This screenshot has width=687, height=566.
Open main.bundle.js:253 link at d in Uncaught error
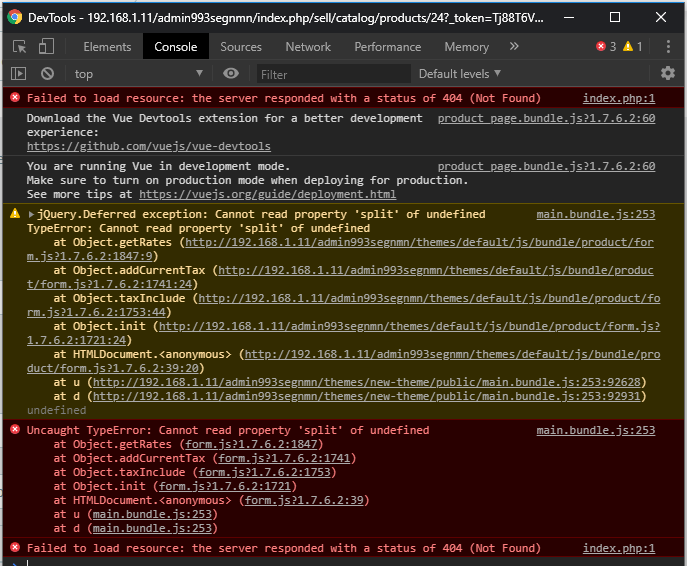coord(152,528)
